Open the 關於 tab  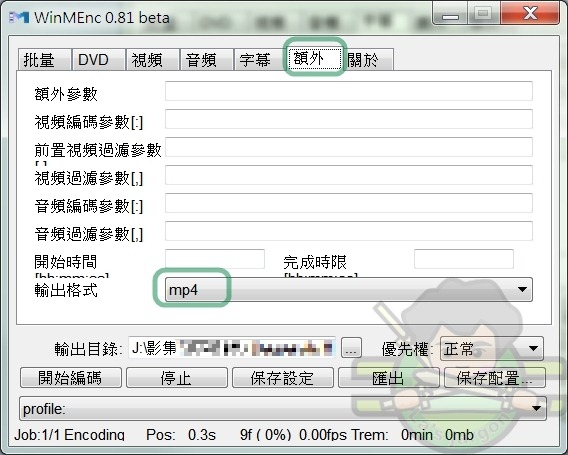tap(368, 59)
